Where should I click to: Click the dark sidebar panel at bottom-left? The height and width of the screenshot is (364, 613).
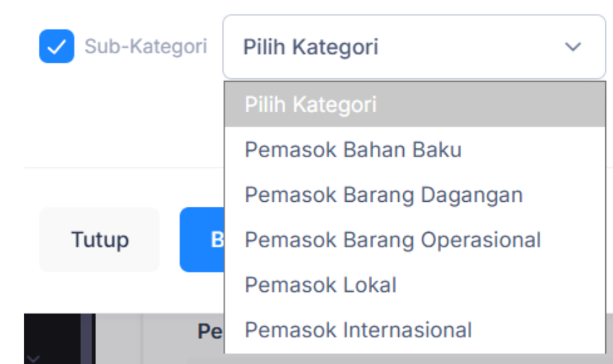(51, 335)
